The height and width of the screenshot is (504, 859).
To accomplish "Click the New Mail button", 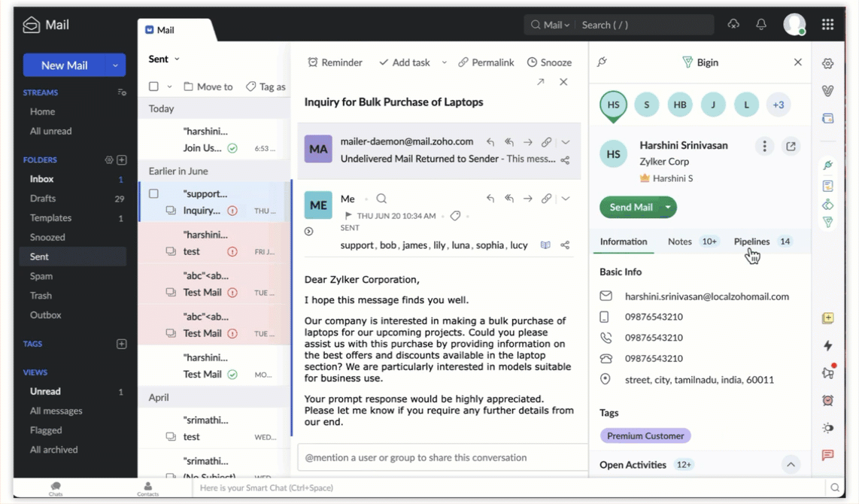I will coord(64,65).
